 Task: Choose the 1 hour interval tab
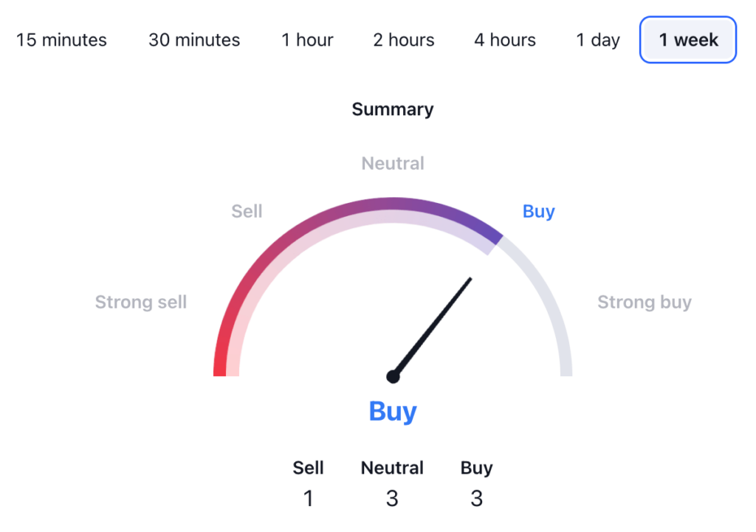click(306, 40)
